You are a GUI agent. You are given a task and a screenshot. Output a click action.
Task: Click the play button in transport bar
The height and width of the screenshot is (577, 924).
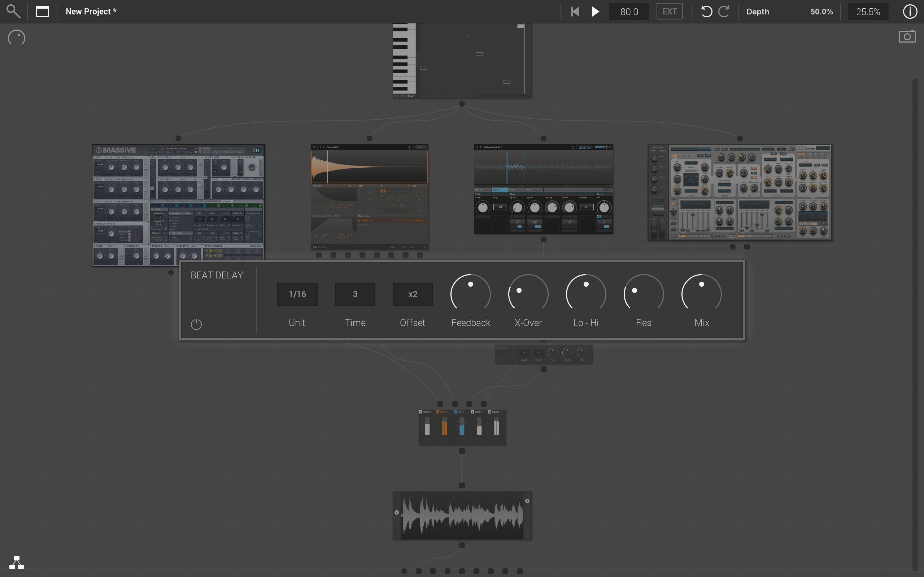pos(596,11)
